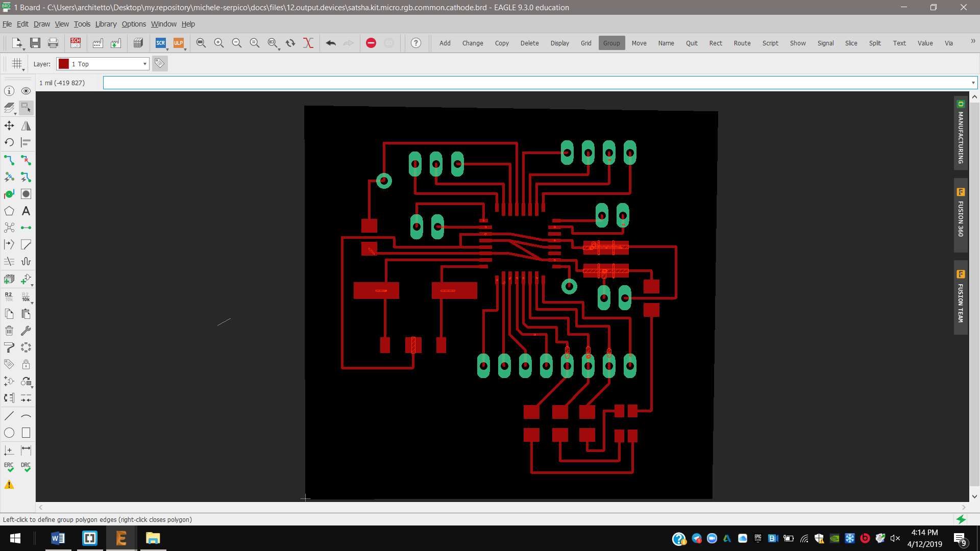
Task: Select the Route airwire tool
Action: tap(9, 160)
